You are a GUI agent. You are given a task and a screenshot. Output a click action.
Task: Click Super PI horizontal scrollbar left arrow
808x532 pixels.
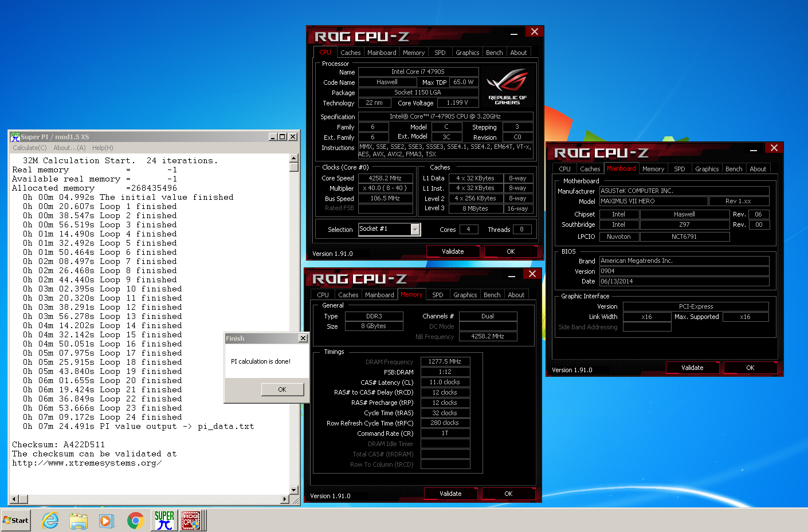tap(15, 499)
